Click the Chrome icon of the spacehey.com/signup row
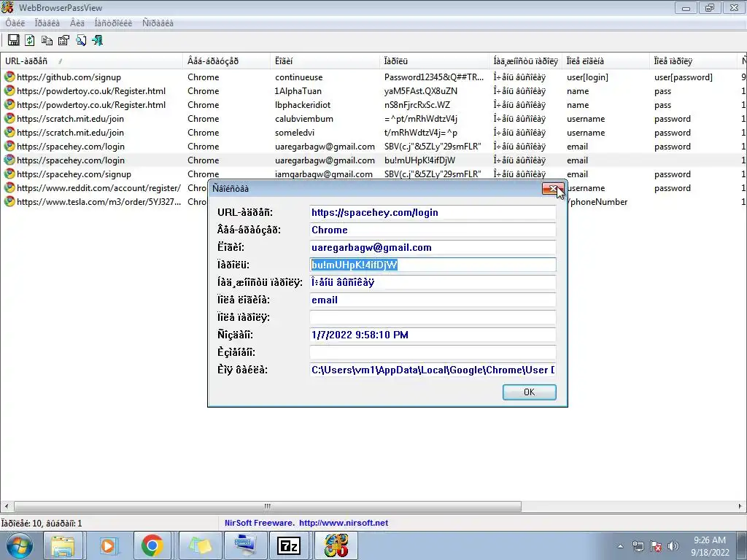Screen dimensions: 747x560 click(x=9, y=174)
